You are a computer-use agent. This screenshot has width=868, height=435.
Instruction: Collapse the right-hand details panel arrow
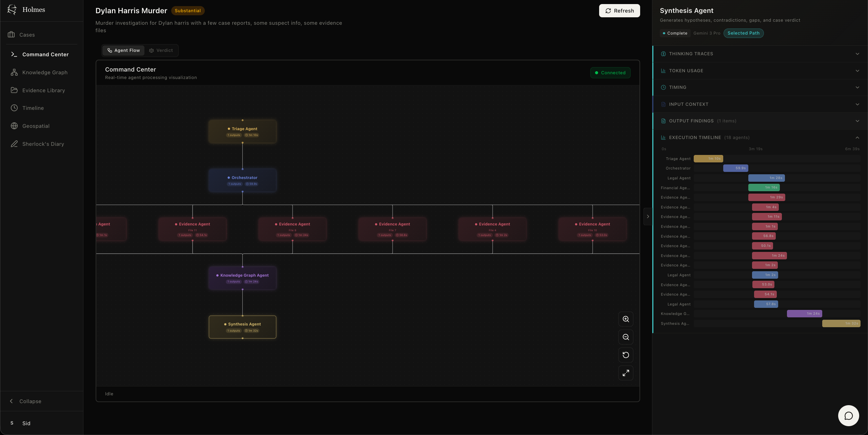[x=648, y=216]
